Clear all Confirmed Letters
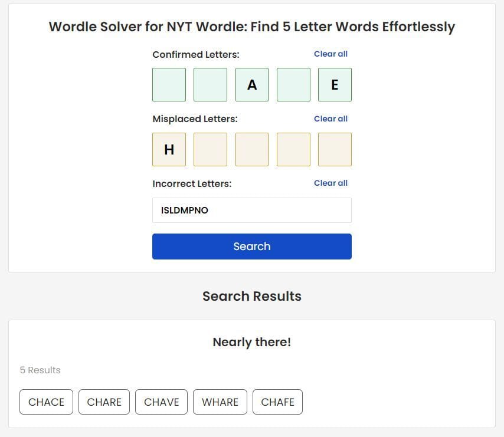Screen dimensions: 504x437 coord(331,54)
